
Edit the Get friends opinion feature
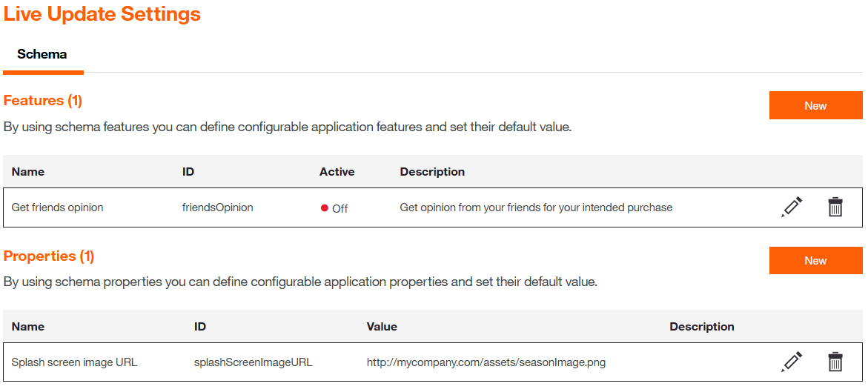792,207
